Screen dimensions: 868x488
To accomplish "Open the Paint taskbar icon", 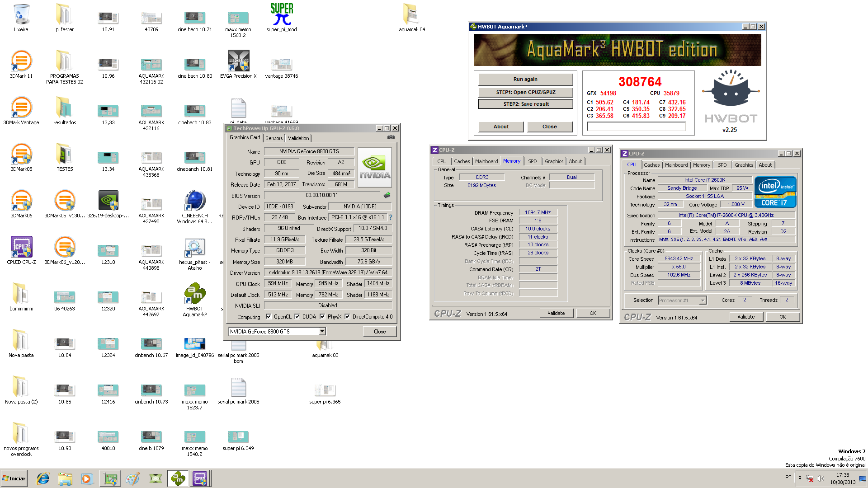I will (132, 479).
